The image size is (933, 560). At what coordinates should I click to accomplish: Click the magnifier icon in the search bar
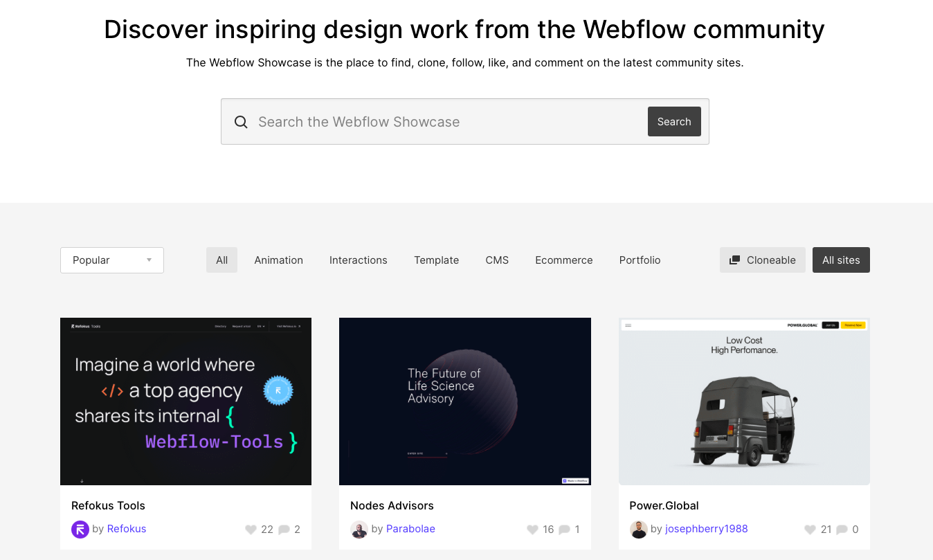coord(241,122)
